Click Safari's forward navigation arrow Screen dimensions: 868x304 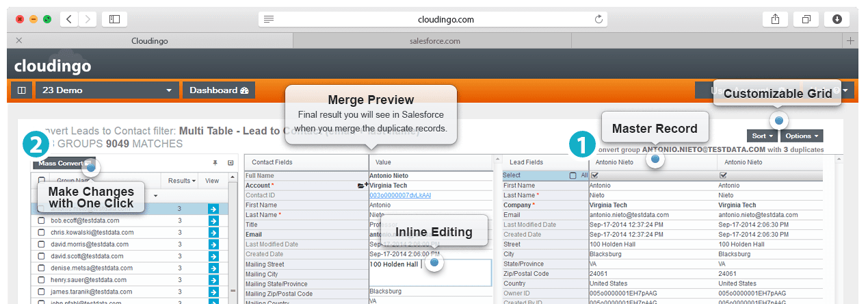[x=88, y=19]
